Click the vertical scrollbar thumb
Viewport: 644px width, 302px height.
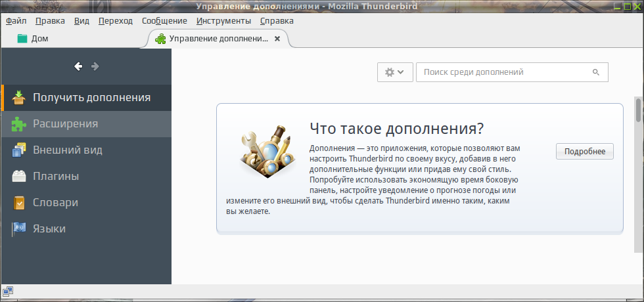pyautogui.click(x=638, y=110)
